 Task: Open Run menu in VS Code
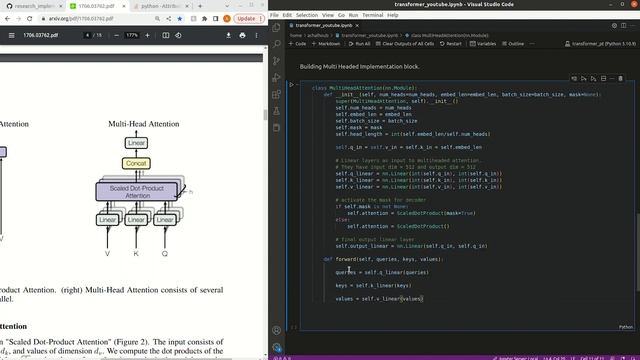coord(353,15)
